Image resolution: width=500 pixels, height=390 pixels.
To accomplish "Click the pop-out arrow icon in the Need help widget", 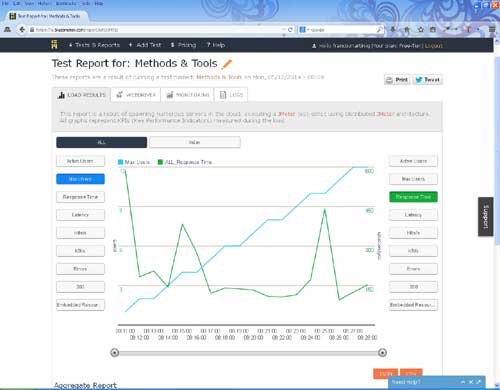I will click(x=479, y=382).
